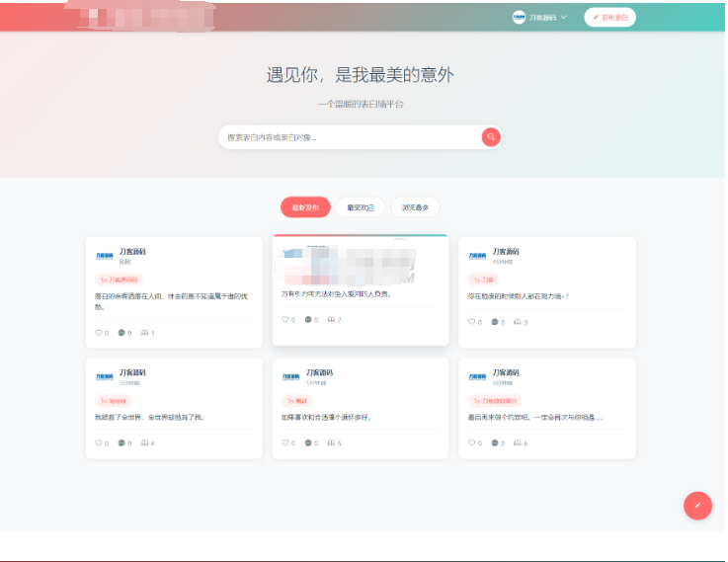Viewport: 728px width, 562px height.
Task: Click the floating red pencil compose button
Action: [x=697, y=506]
